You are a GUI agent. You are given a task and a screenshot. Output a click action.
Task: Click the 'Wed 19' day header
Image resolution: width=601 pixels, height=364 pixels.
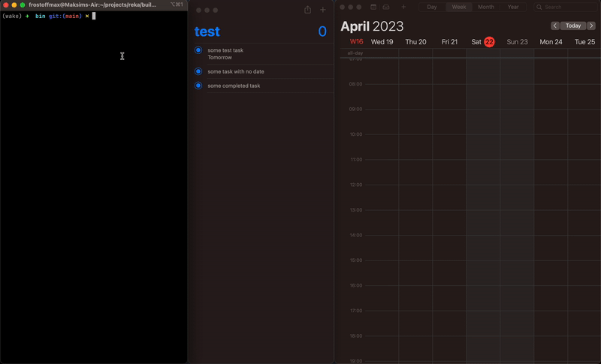point(382,42)
